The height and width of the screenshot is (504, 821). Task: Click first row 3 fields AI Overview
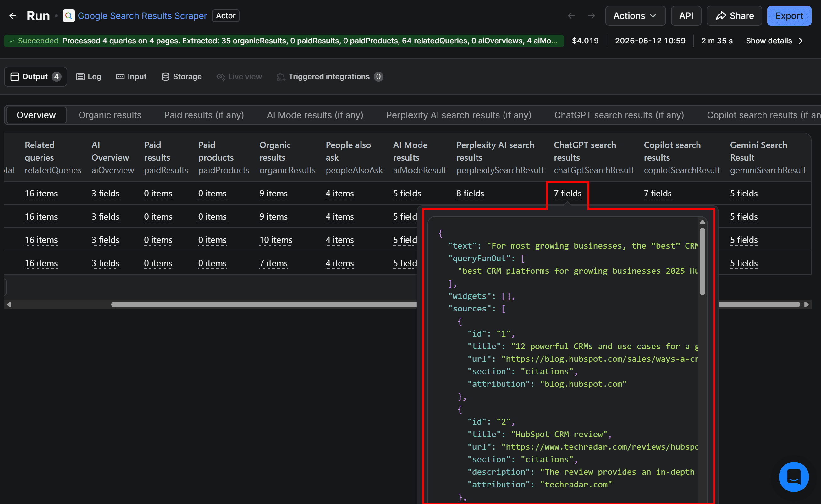point(105,193)
